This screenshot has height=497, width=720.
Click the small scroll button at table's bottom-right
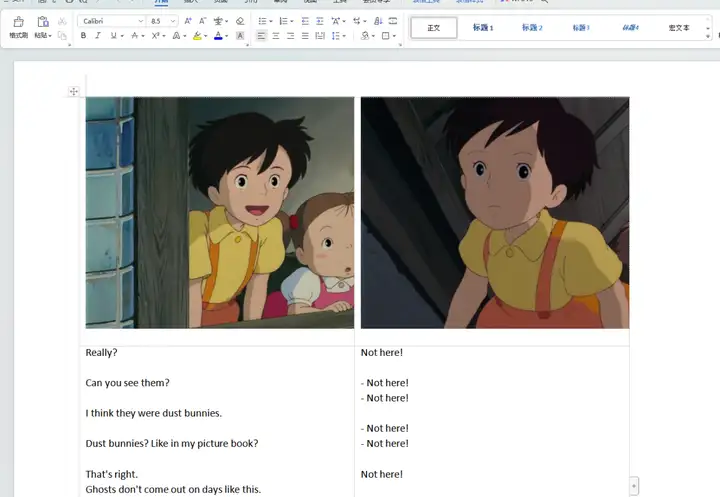point(634,486)
